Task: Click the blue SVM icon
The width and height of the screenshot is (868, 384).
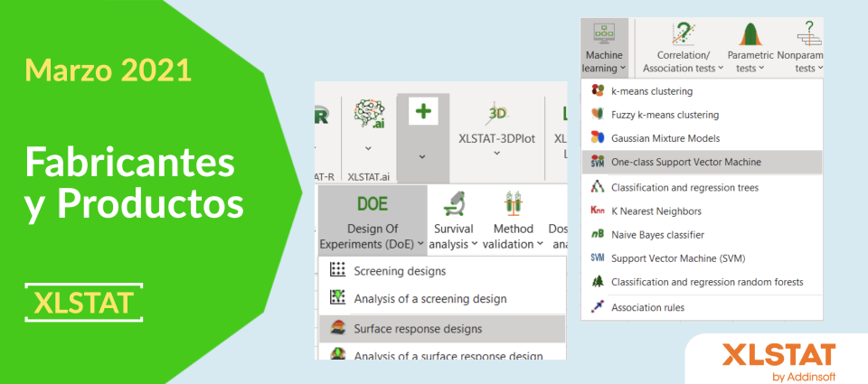Action: (598, 258)
